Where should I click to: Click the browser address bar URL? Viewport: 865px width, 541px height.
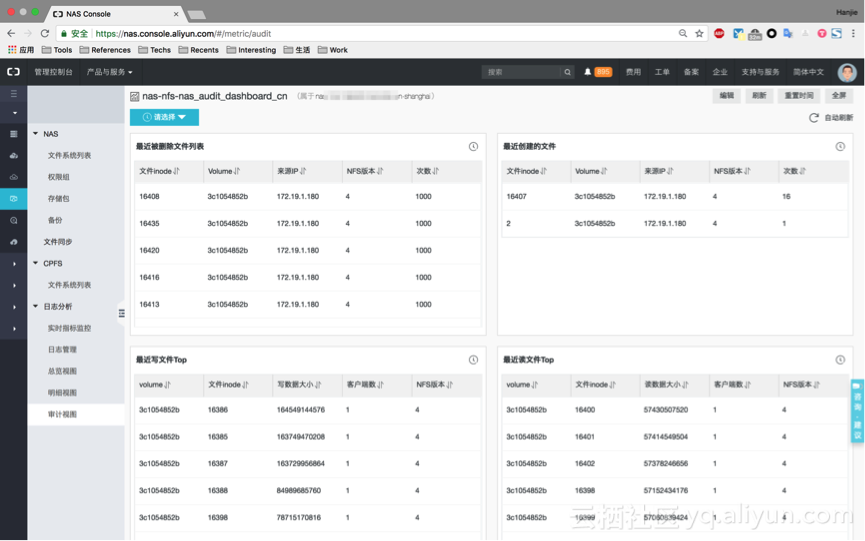[183, 34]
